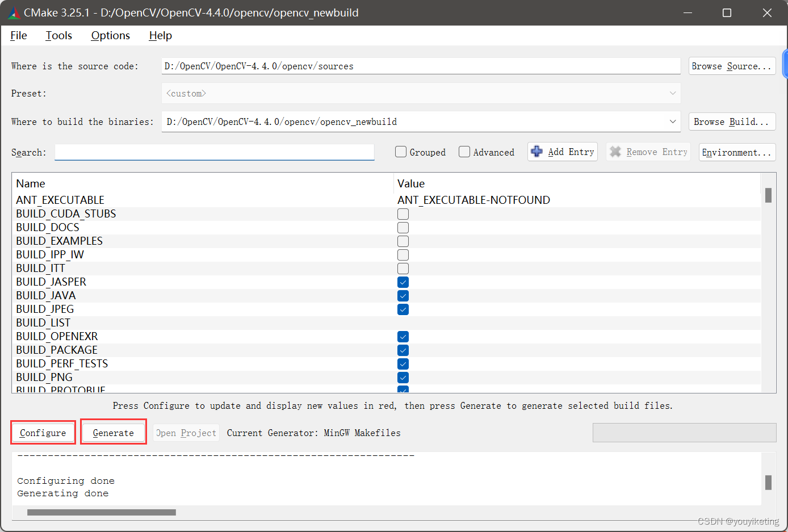The width and height of the screenshot is (788, 532).
Task: Open the build binaries path dropdown
Action: (673, 122)
